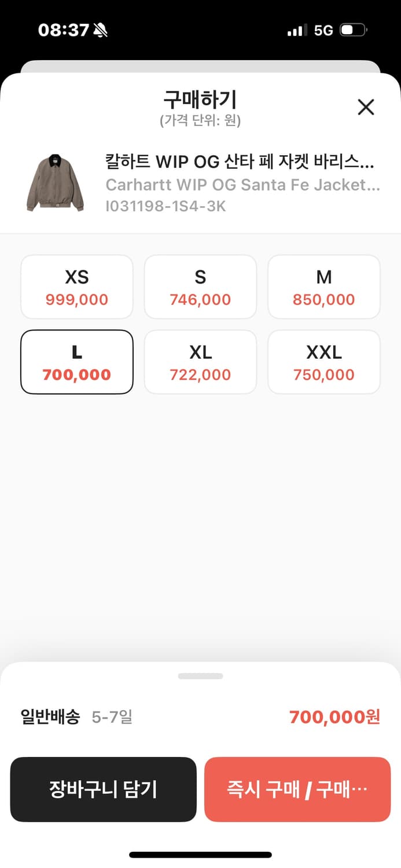401x868 pixels.
Task: Tap the 일반배송 5-7일 shipping row
Action: click(x=77, y=718)
